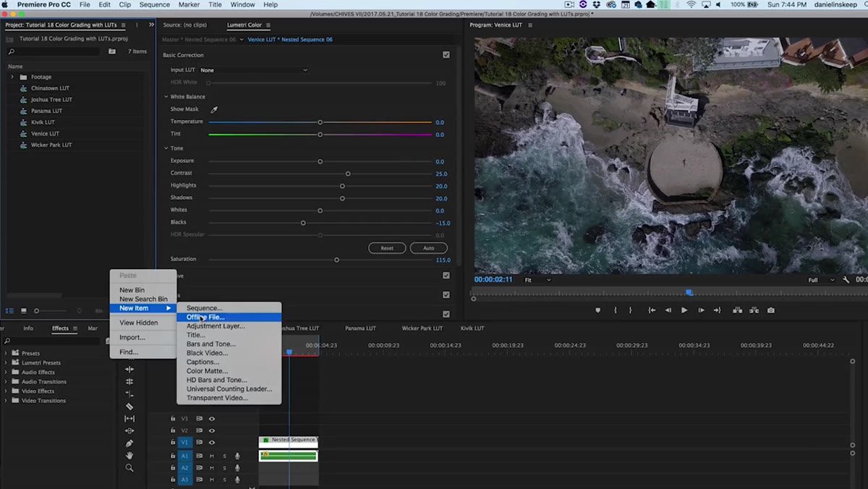Toggle the lock on track V3
868x489 pixels.
click(173, 419)
